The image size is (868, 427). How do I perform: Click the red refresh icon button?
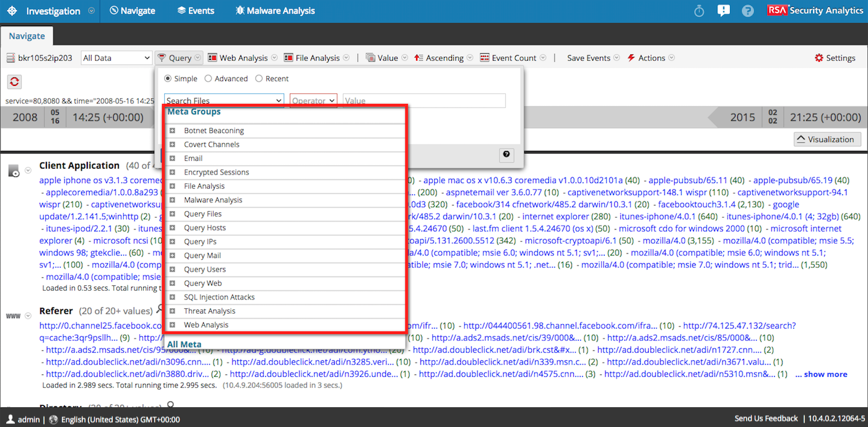click(14, 82)
